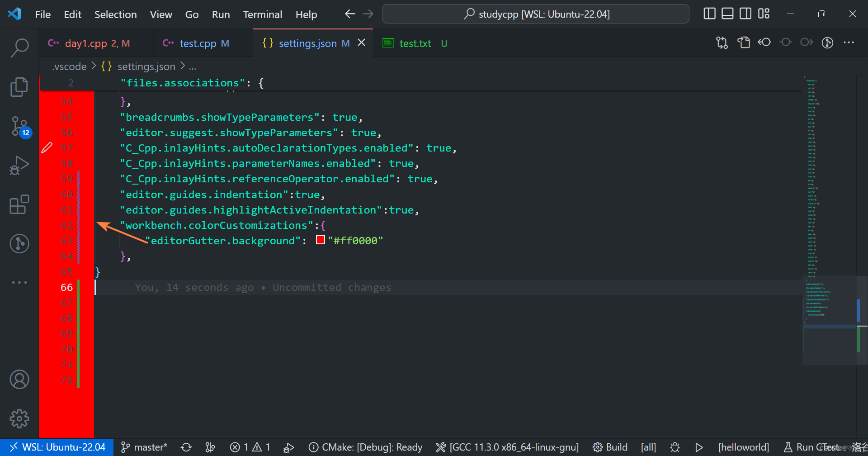The image size is (868, 456).
Task: Click the 'Uncommitted changes' blame annotation
Action: [332, 287]
